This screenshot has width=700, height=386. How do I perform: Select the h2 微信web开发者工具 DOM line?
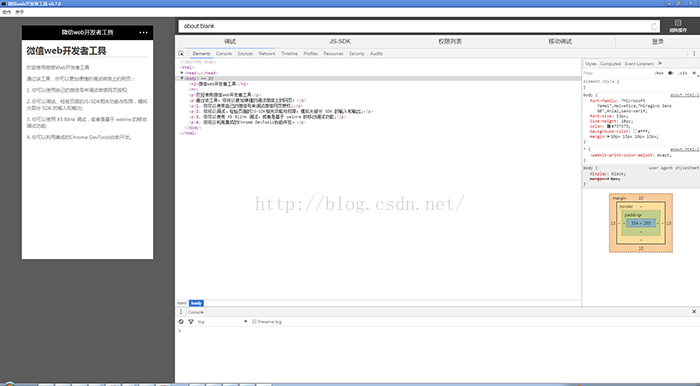[218, 84]
